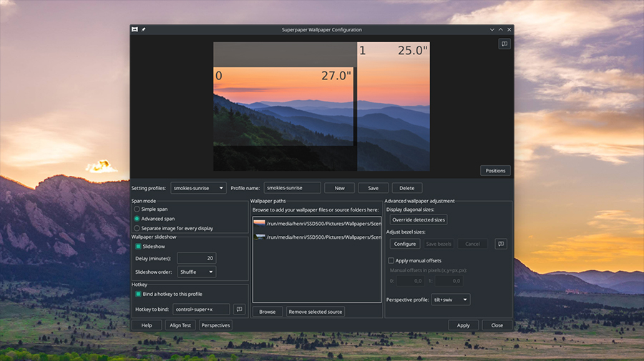Viewport: 644px width, 361px height.
Task: Click the Close button at bottom
Action: (x=497, y=325)
